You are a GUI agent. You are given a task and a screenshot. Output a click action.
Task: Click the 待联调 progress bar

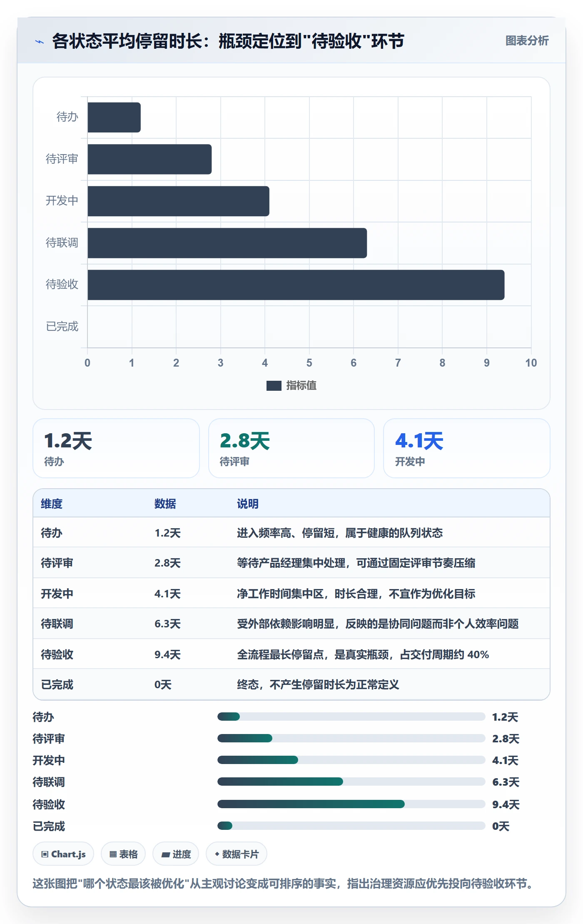[x=351, y=782]
